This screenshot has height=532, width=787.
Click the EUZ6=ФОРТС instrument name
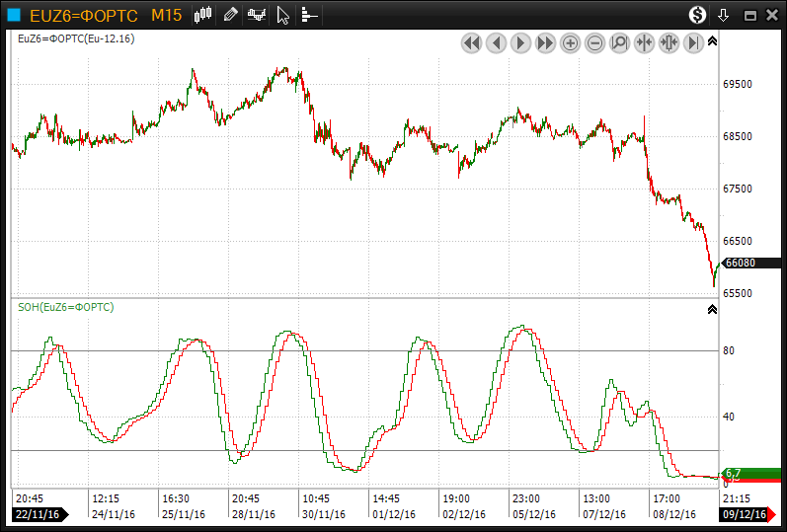(x=84, y=15)
